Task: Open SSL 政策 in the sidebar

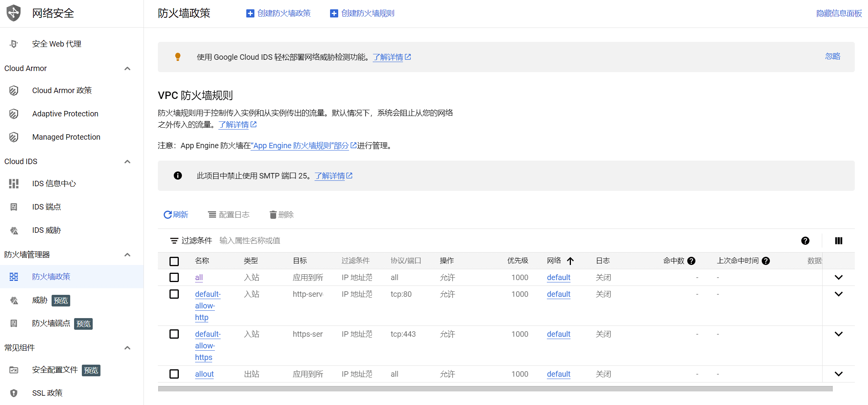Action: pyautogui.click(x=47, y=393)
